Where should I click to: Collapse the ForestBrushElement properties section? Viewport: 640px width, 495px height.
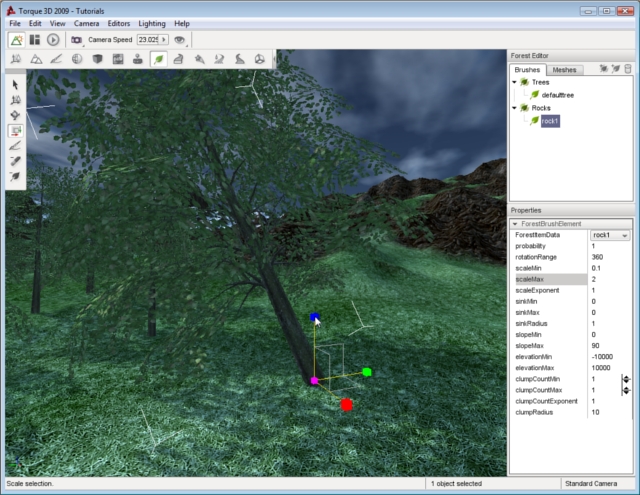pyautogui.click(x=515, y=224)
